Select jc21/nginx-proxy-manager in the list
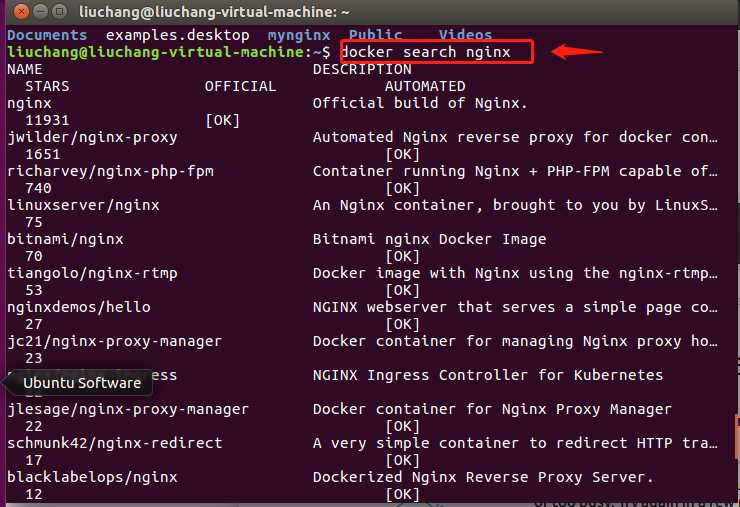Viewport: 740px width, 507px height. [x=115, y=341]
